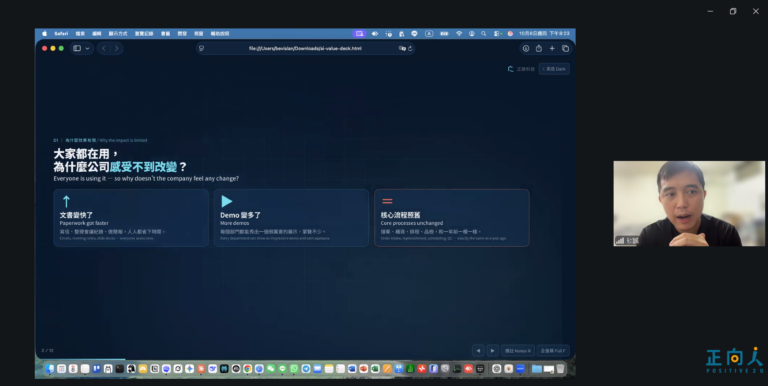Open Google Chrome from the Dock

coord(248,368)
